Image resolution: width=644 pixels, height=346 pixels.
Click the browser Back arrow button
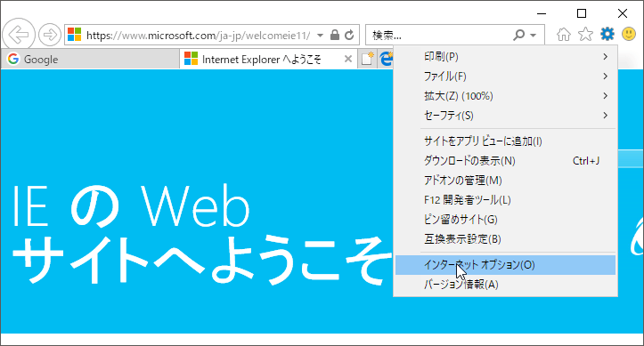(19, 35)
